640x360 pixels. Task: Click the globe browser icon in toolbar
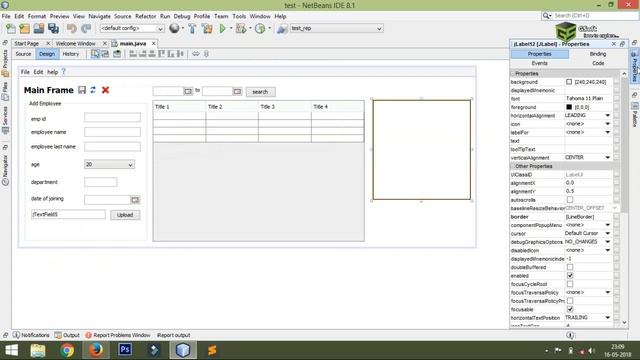(174, 28)
